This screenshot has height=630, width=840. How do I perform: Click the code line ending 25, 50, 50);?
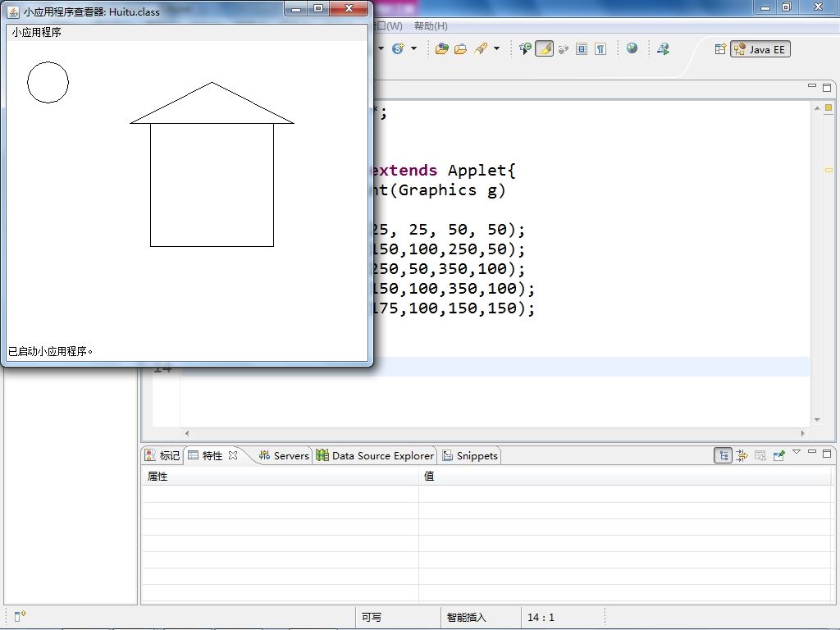click(449, 230)
